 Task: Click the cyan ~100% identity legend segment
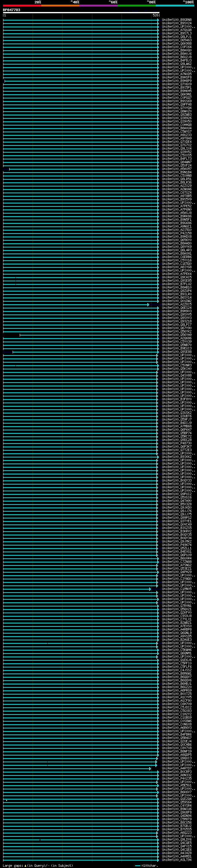(175, 6)
